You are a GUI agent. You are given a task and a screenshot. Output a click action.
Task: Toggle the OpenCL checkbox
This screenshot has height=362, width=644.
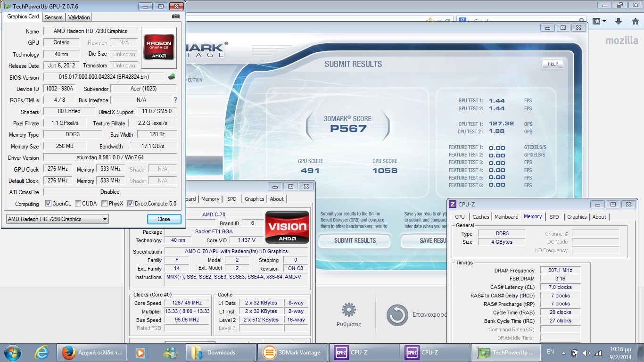click(48, 204)
